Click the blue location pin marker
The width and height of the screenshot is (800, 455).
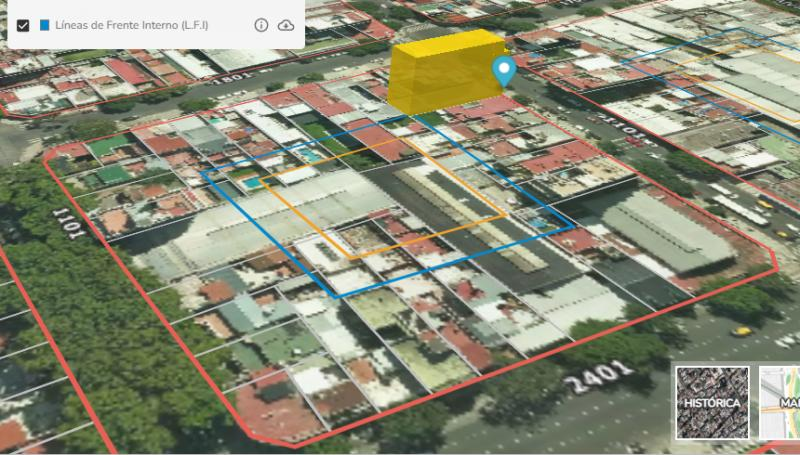pos(504,71)
